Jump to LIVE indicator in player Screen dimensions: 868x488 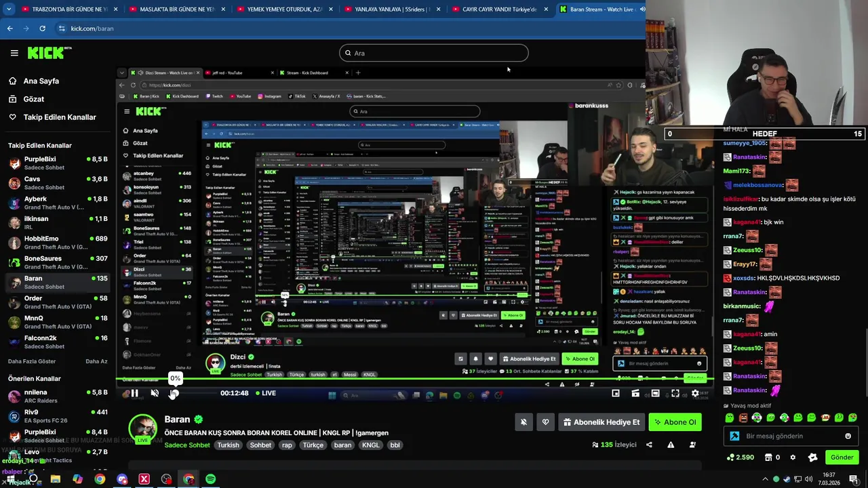tap(265, 393)
